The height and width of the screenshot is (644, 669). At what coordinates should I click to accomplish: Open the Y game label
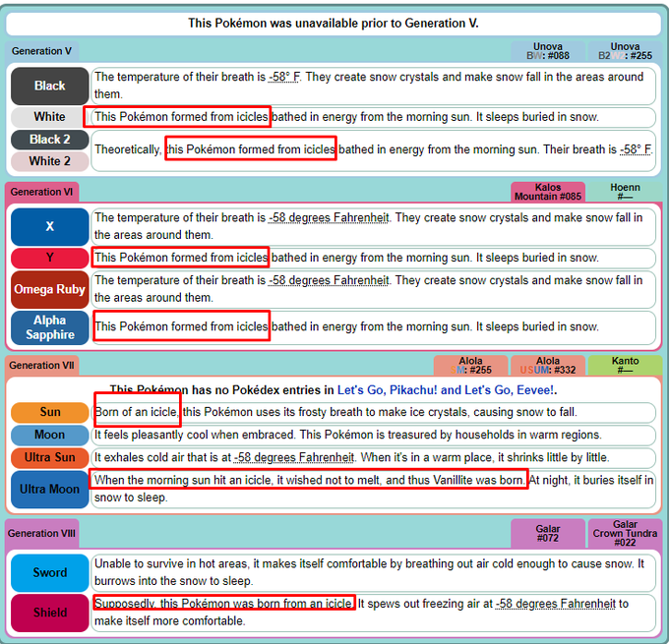coord(50,258)
